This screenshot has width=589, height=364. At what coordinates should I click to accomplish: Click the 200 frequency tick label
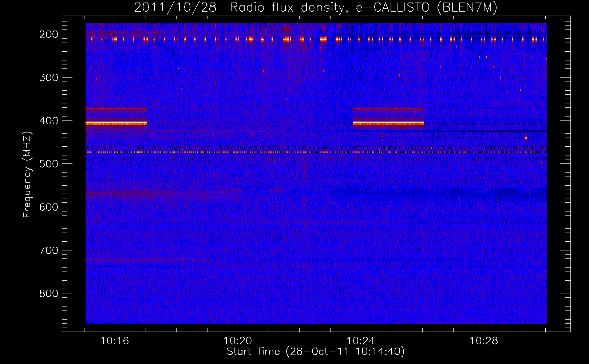[x=49, y=34]
